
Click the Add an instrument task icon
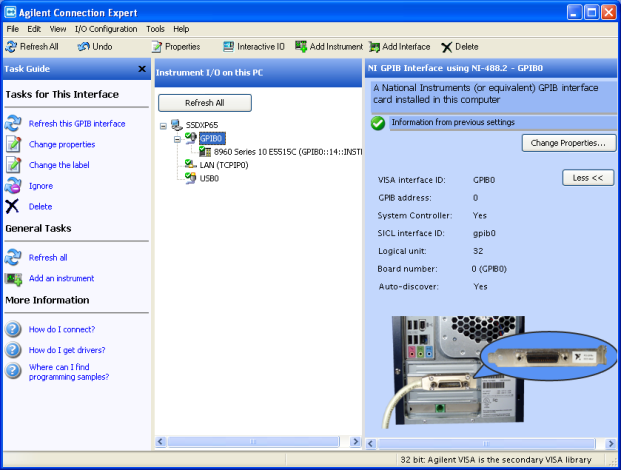coord(13,279)
